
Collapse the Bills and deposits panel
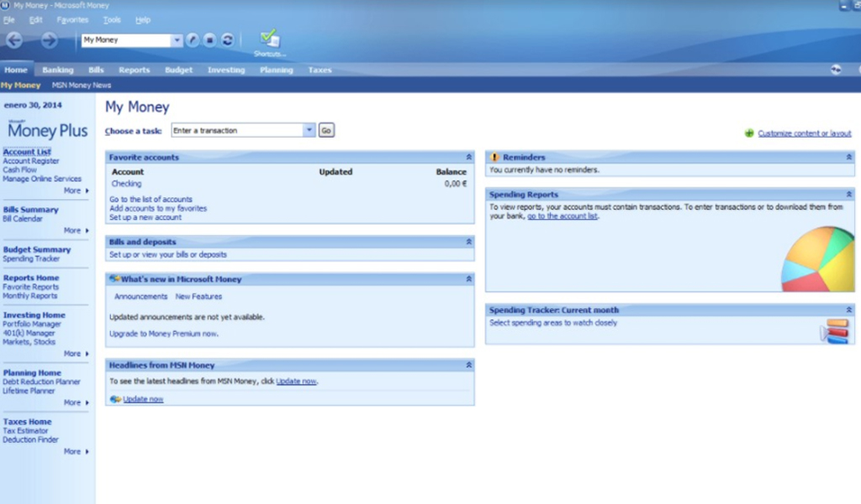468,241
